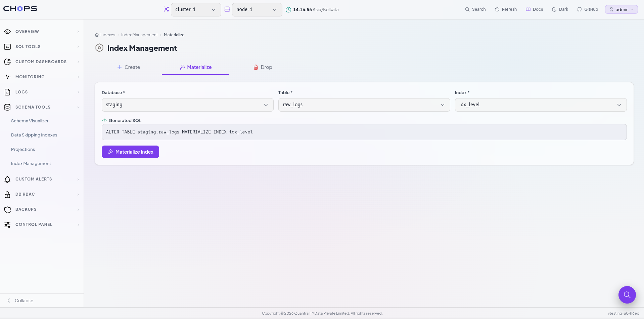644x319 pixels.
Task: Click the Custom Alerts bell icon
Action: pos(7,179)
